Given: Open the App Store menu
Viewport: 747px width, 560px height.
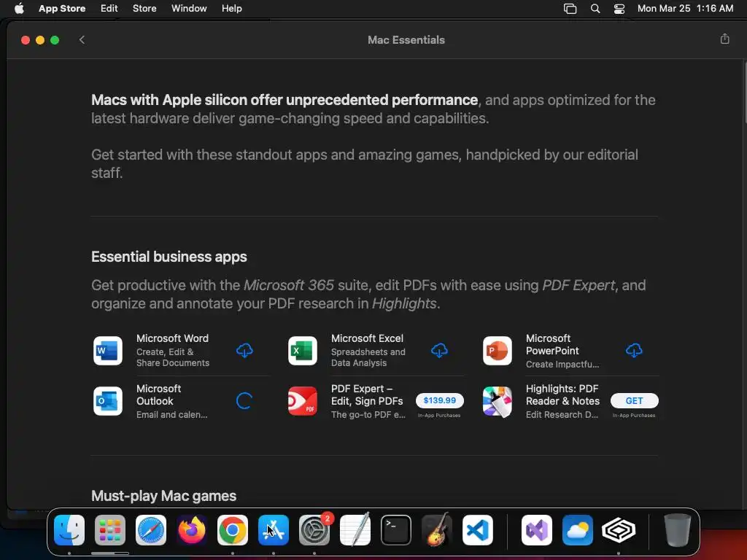Looking at the screenshot, I should 62,9.
